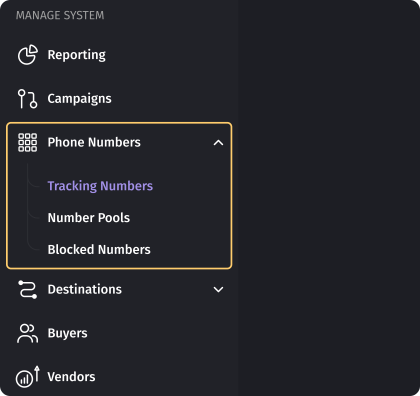Collapse the Phone Numbers section chevron
Screen dimensions: 420x396
tap(218, 143)
